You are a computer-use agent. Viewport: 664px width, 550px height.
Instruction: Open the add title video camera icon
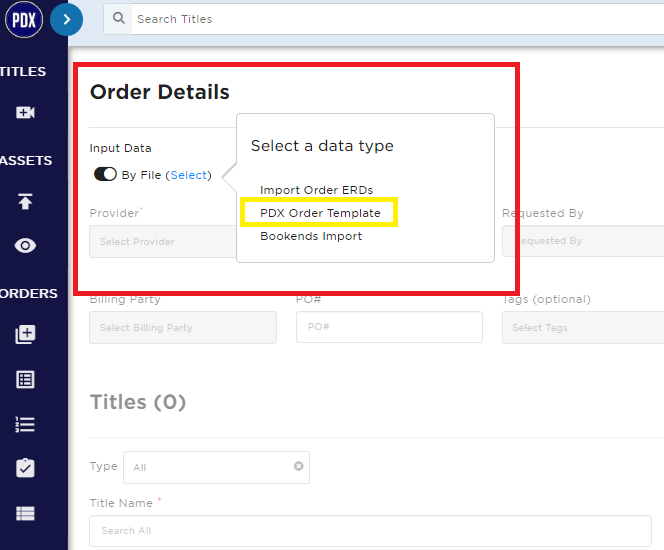pos(25,113)
